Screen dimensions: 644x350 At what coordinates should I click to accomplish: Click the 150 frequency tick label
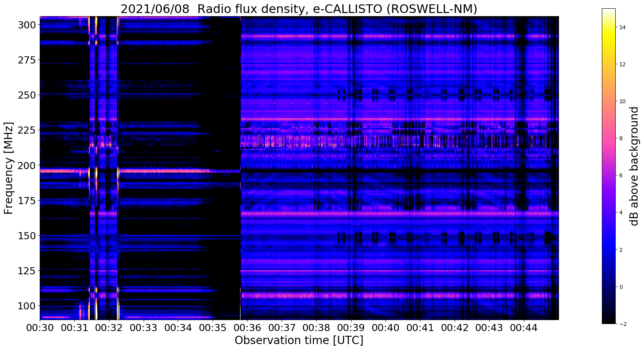coord(27,236)
